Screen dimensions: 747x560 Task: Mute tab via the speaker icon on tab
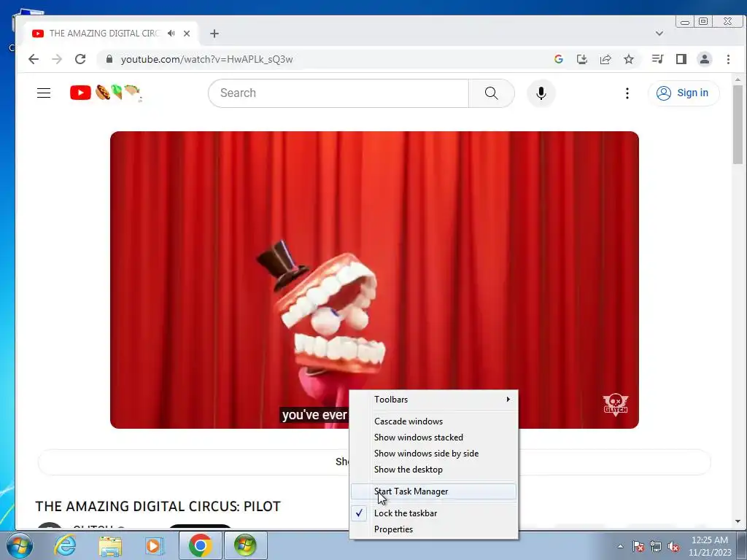(x=171, y=34)
